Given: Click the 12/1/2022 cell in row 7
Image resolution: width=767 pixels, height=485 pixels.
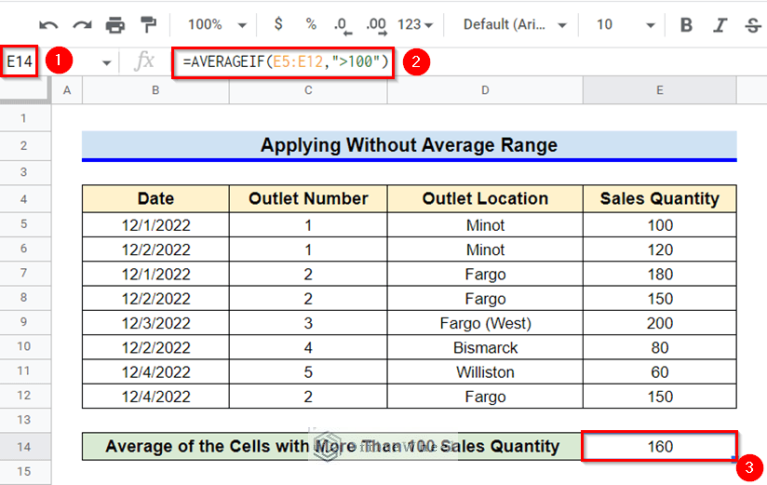Looking at the screenshot, I should tap(156, 274).
